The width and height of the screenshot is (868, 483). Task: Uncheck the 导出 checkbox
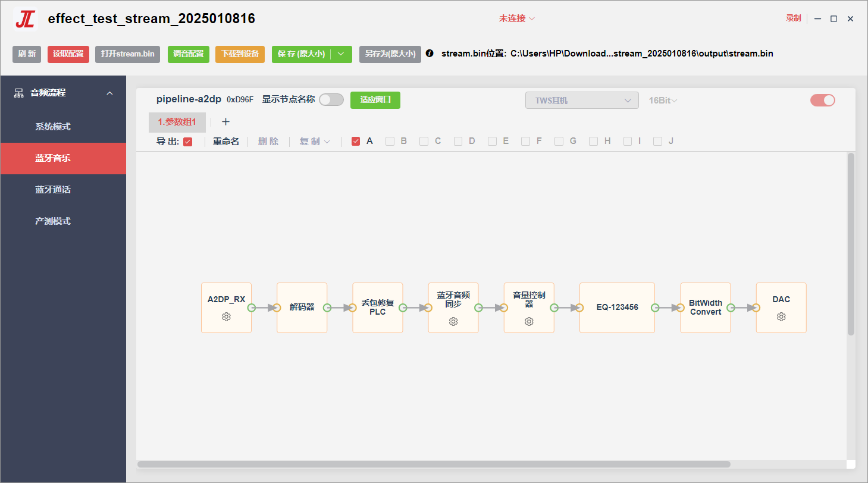pyautogui.click(x=188, y=142)
